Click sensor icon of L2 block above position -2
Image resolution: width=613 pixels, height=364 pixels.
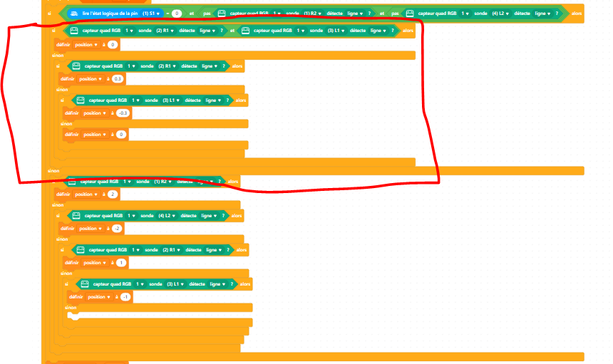[76, 215]
